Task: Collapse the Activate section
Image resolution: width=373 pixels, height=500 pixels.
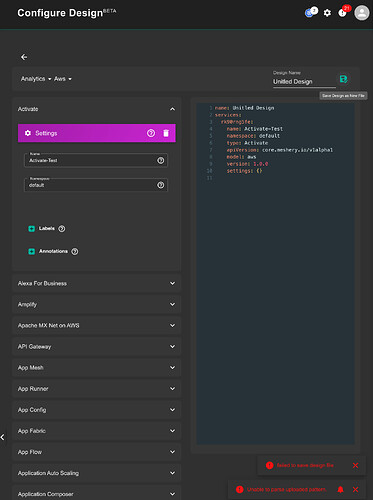Action: click(x=172, y=109)
